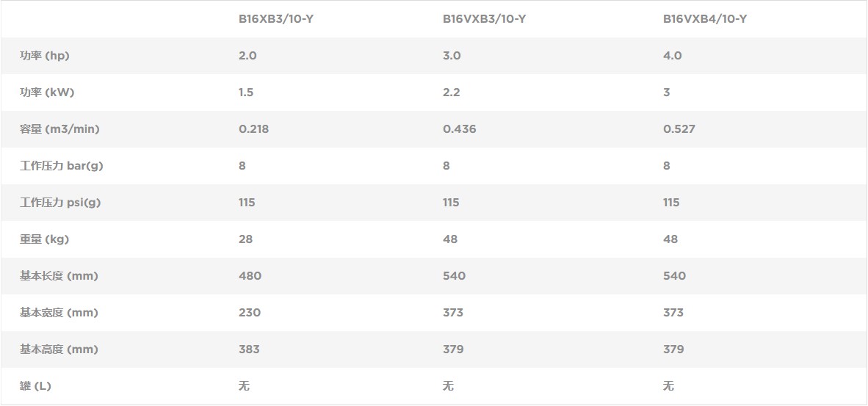This screenshot has width=868, height=406.
Task: Select the 28 kg weight value
Action: (x=246, y=239)
